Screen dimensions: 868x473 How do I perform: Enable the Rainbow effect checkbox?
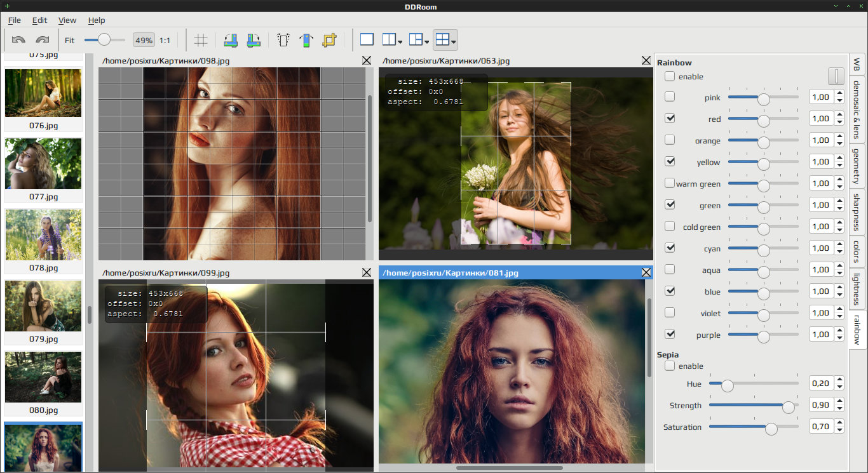click(670, 76)
